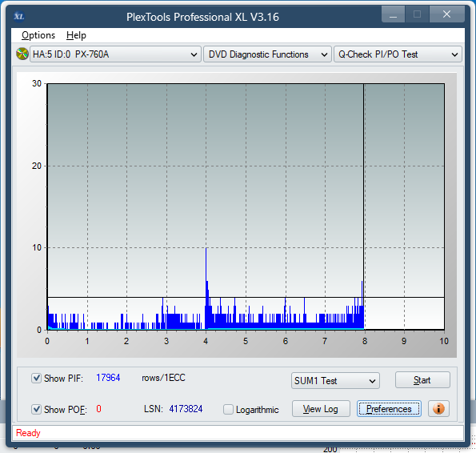Click the threshold line in the graph
476x453 pixels.
click(246, 297)
